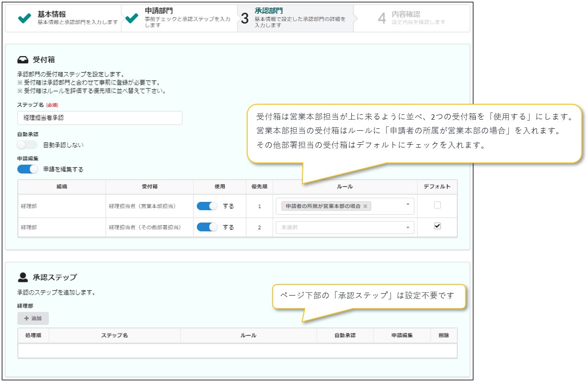
Task: Select step 3 承認部門 tab
Action: click(295, 18)
